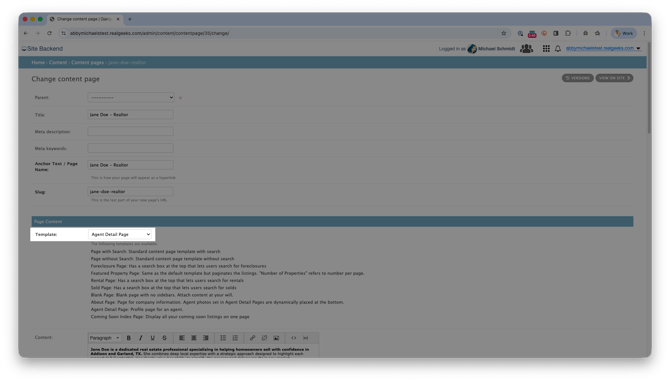Open the Template dropdown

[x=120, y=234]
